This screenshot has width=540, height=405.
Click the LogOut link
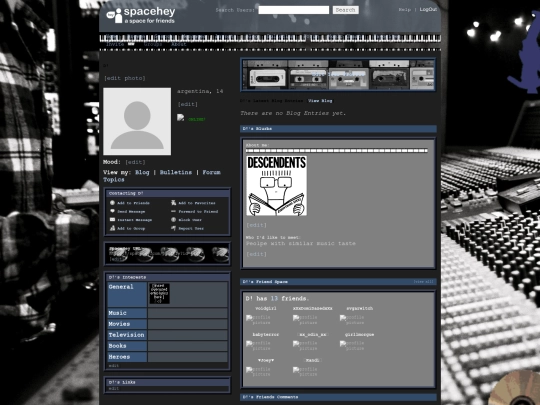point(428,10)
